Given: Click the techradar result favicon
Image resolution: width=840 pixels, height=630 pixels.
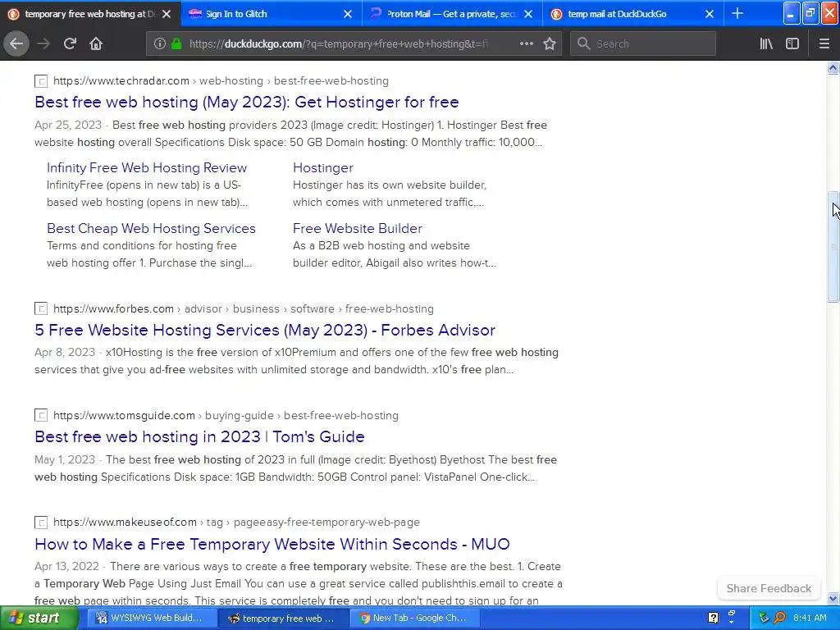Looking at the screenshot, I should pyautogui.click(x=41, y=81).
